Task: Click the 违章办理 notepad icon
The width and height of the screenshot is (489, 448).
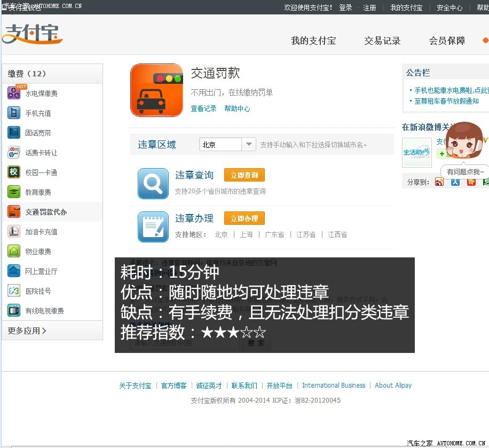Action: 153,227
